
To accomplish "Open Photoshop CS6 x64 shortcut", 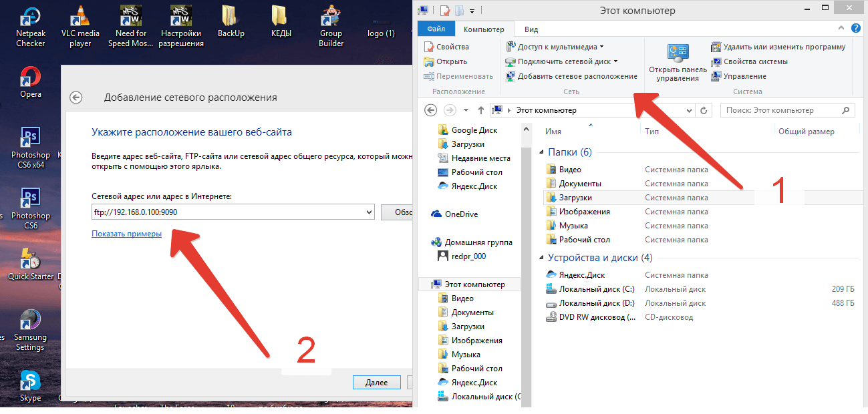I will click(31, 148).
